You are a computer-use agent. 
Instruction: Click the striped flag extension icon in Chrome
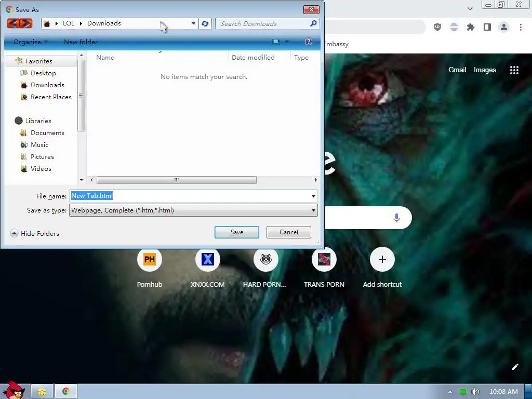[x=454, y=27]
